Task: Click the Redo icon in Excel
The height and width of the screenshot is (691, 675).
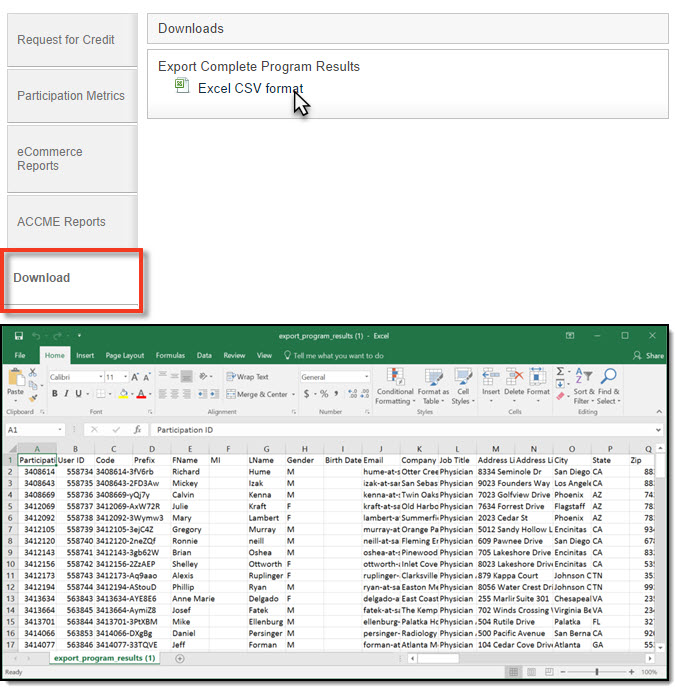Action: tap(57, 336)
